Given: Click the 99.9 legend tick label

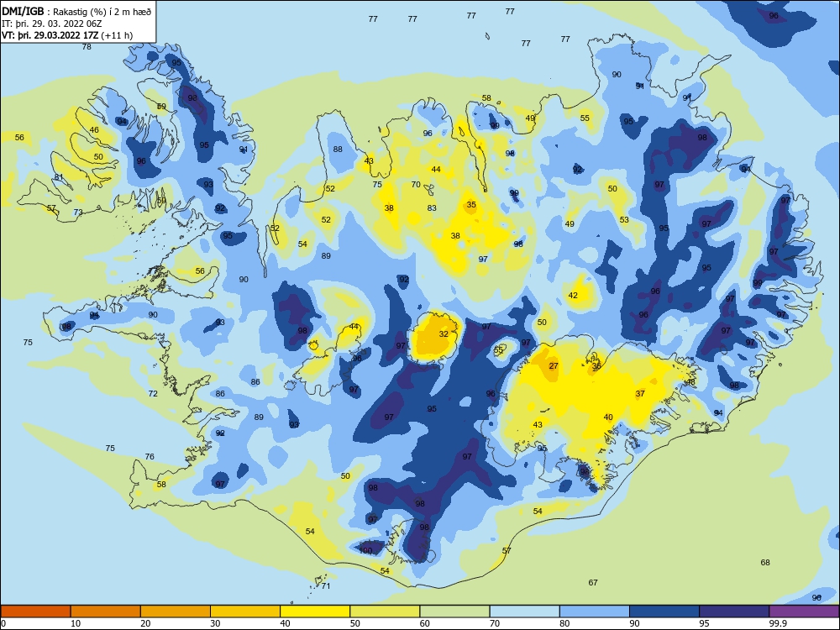Looking at the screenshot, I should pyautogui.click(x=778, y=623).
